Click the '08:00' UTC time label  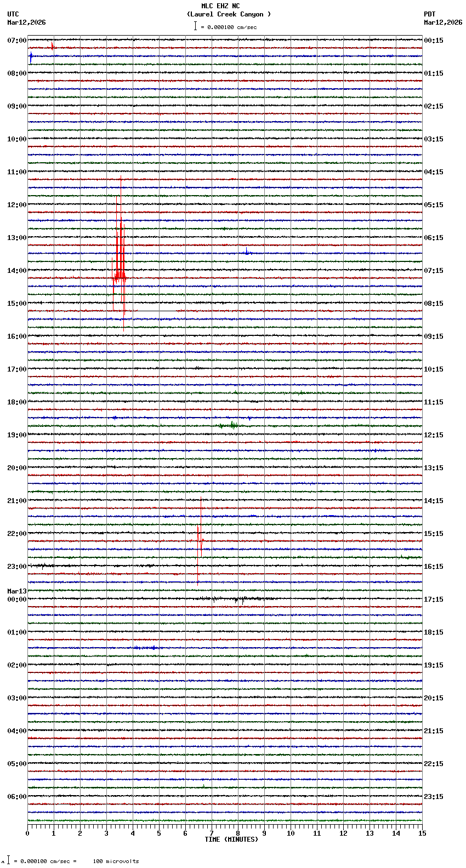pos(17,73)
